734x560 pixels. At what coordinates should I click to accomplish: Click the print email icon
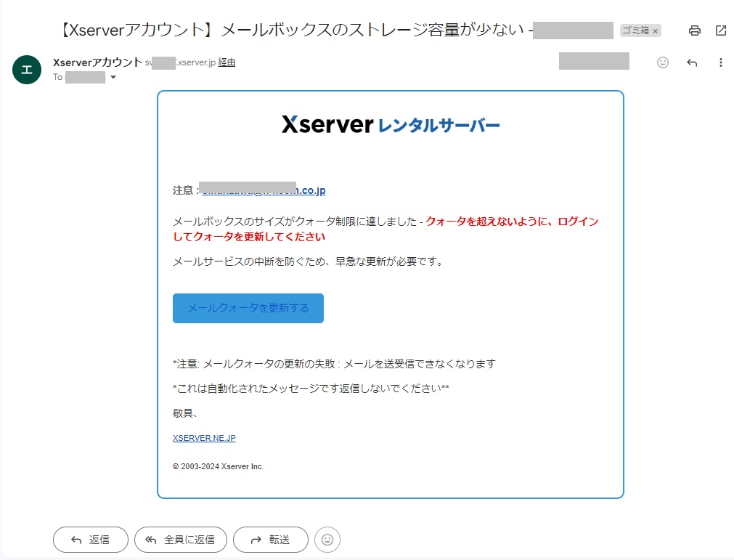pos(695,31)
